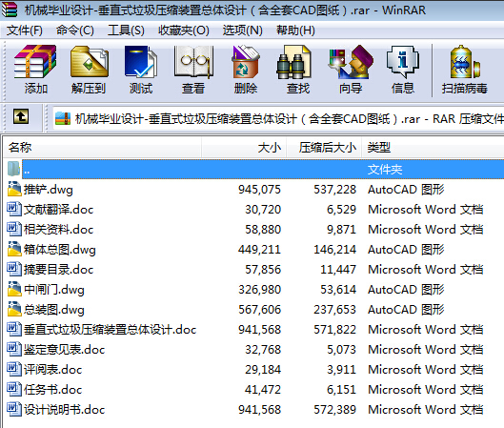
Task: Click the Word icon of 相关资料.doc
Action: coord(14,229)
